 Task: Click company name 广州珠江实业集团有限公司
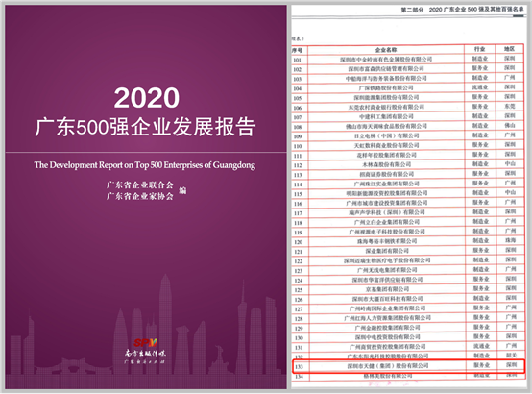[x=386, y=184]
